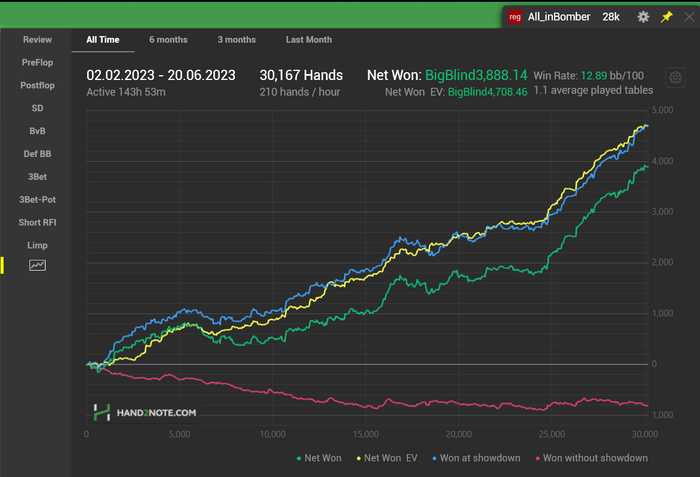The width and height of the screenshot is (700, 477).
Task: Select the SD sidebar item
Action: pos(38,108)
